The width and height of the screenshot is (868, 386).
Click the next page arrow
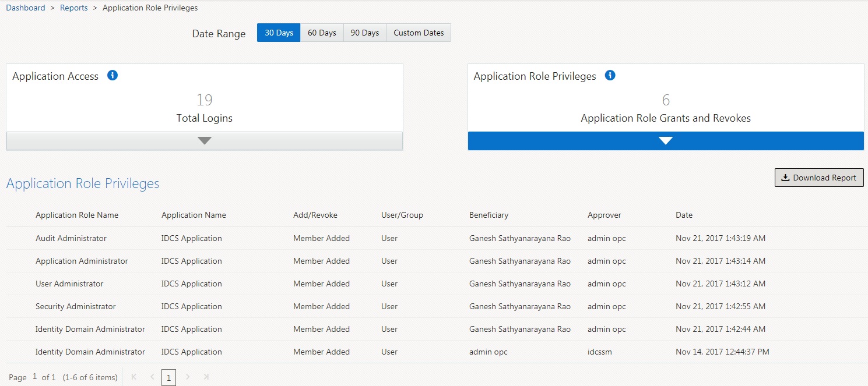coord(188,377)
